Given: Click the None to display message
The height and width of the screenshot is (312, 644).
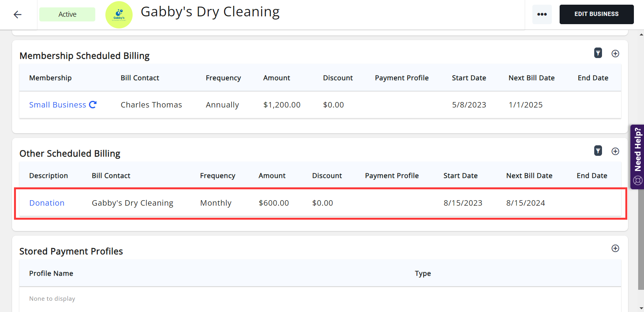Looking at the screenshot, I should coord(52,299).
